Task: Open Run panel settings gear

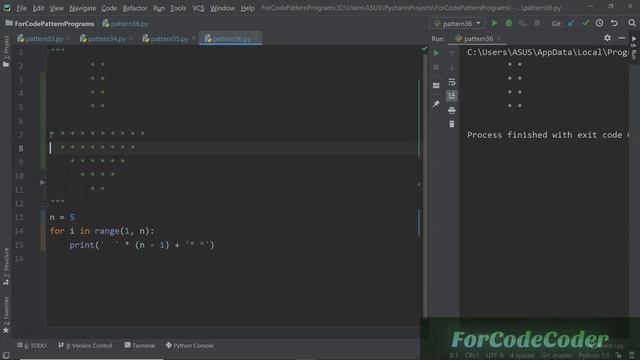Action: coord(607,38)
